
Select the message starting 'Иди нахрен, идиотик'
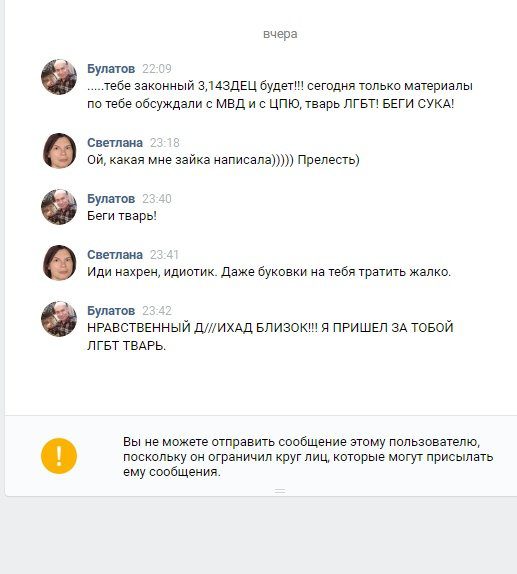point(269,272)
